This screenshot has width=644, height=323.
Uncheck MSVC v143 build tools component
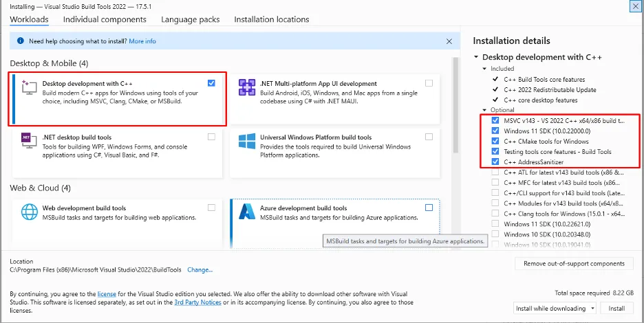[x=495, y=121]
